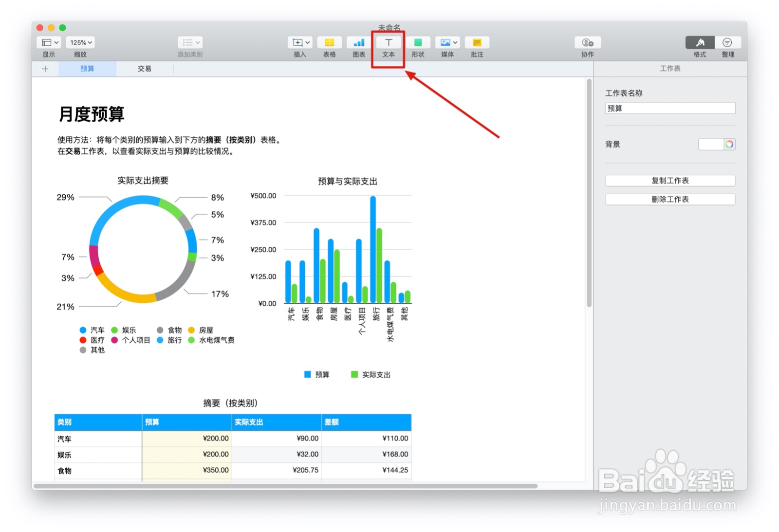Screen dimensions: 779x532
Task: Open the 125% zoom level dropdown
Action: [x=79, y=42]
